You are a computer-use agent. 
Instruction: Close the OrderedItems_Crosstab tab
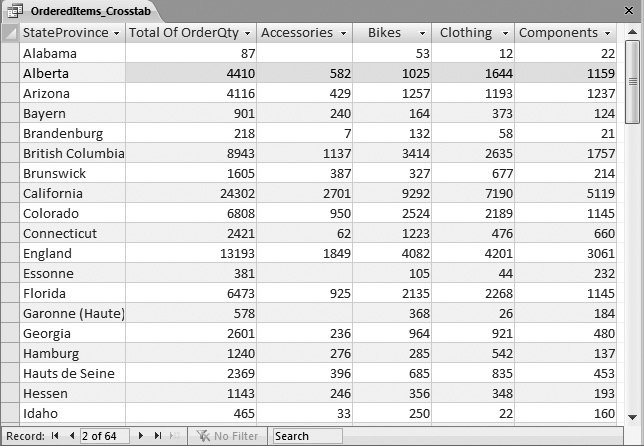628,11
